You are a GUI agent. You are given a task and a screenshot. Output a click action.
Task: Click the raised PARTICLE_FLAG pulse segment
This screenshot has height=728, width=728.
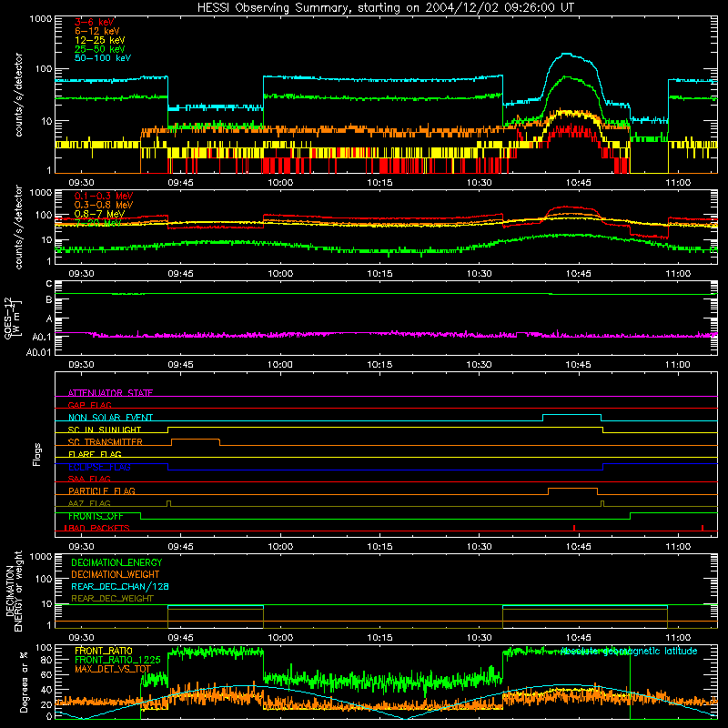(x=572, y=489)
